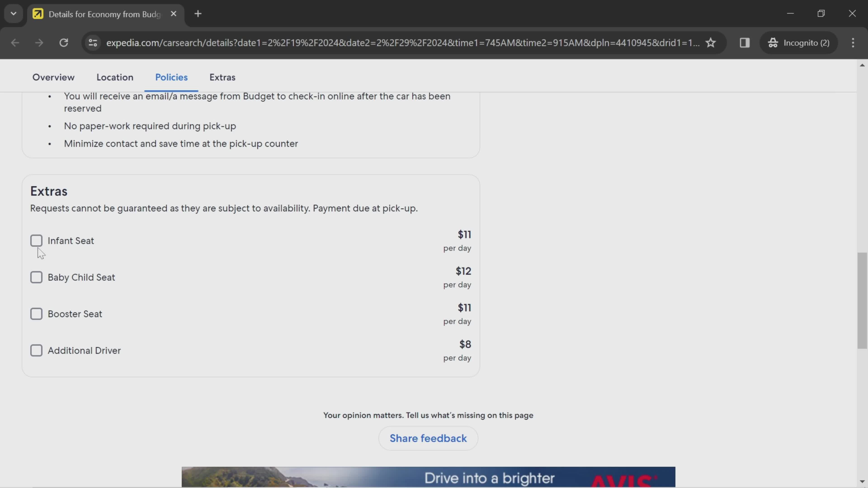The height and width of the screenshot is (488, 868).
Task: Click the page reload icon
Action: coord(63,42)
